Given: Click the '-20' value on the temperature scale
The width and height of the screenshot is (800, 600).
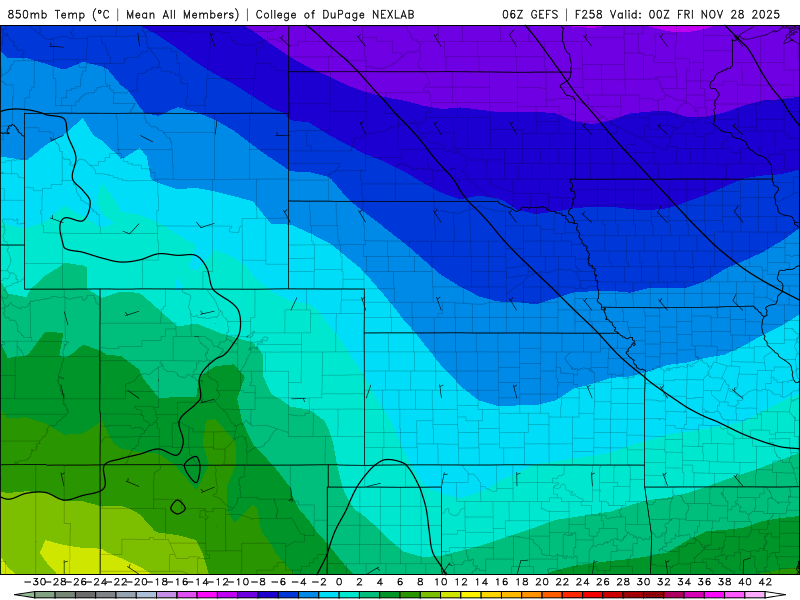Looking at the screenshot, I should point(136,582).
